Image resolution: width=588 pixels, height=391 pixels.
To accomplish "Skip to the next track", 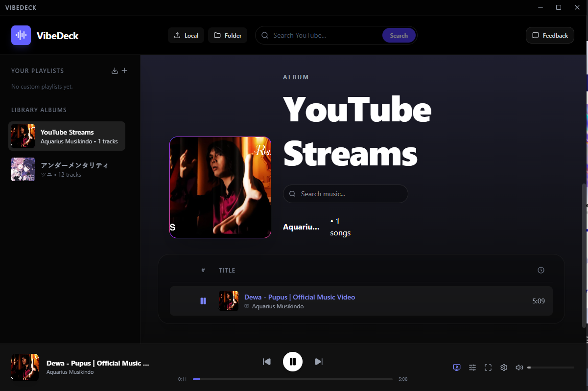I will (x=319, y=362).
